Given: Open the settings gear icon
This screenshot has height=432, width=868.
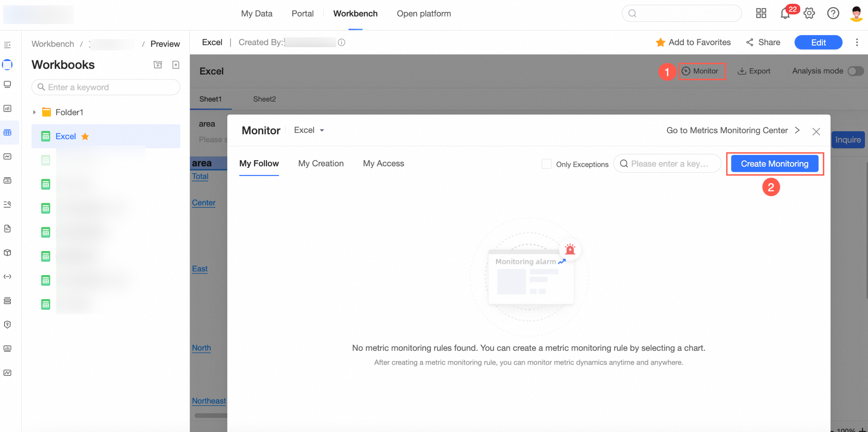Looking at the screenshot, I should pyautogui.click(x=809, y=14).
